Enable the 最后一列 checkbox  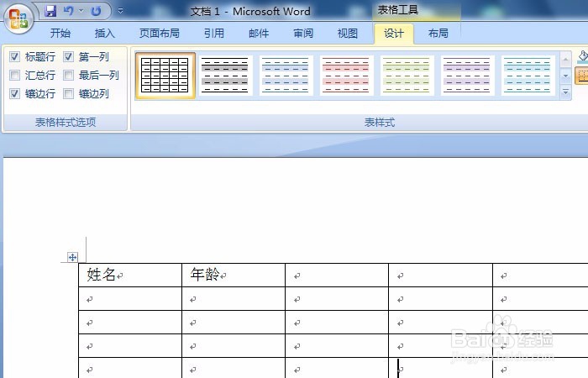pos(68,75)
